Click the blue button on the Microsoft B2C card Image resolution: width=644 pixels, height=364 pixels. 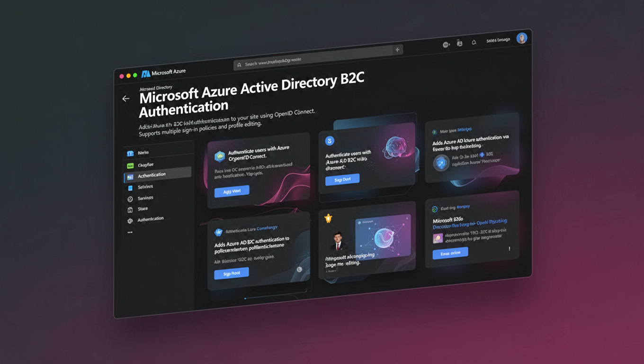click(450, 253)
